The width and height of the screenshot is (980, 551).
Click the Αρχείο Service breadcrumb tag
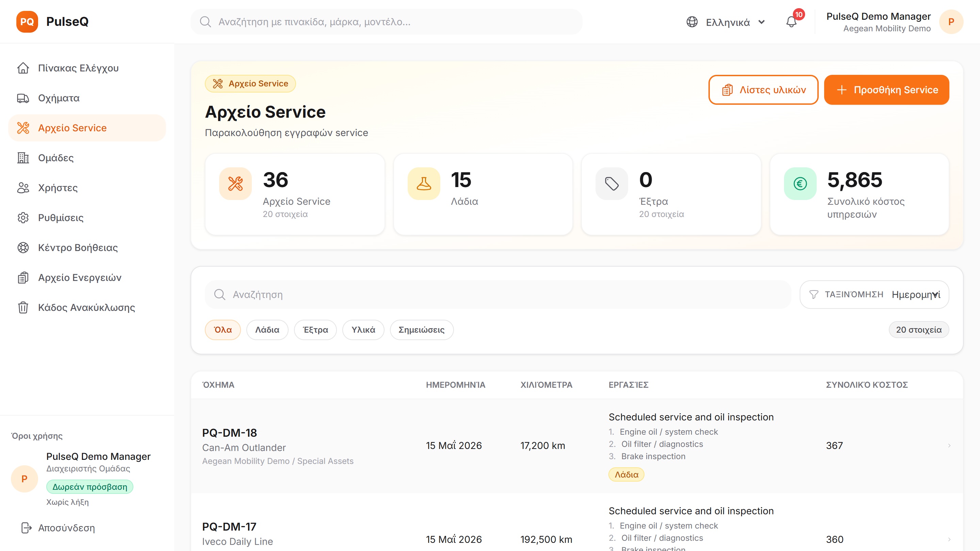pyautogui.click(x=250, y=84)
